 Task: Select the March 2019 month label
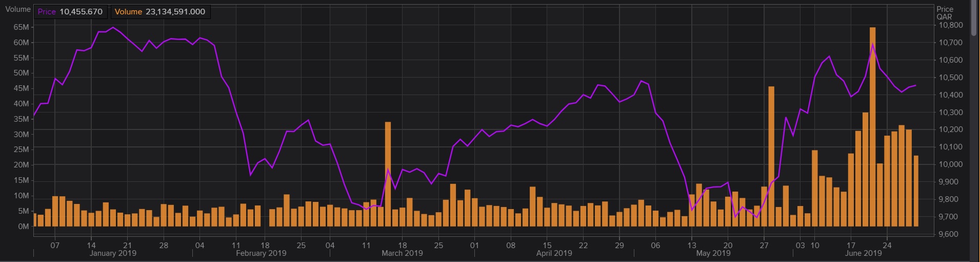pyautogui.click(x=402, y=253)
